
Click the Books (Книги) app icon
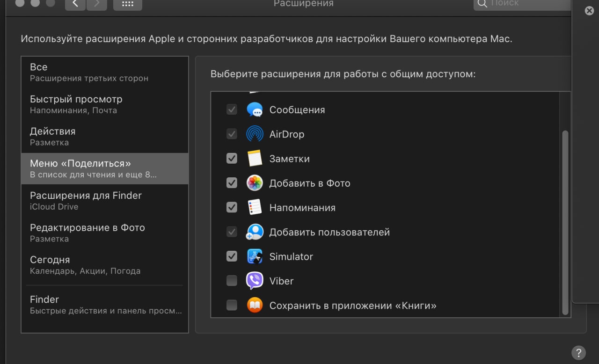[x=255, y=306]
